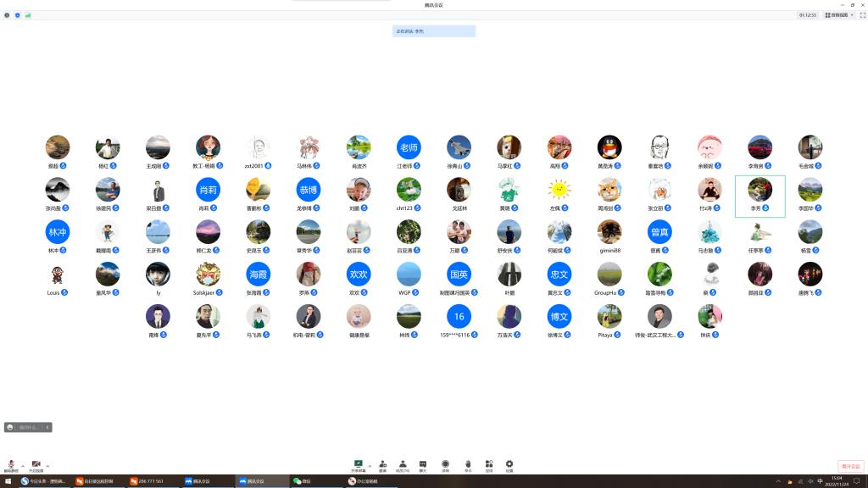868x488 pixels.
Task: Expand the microphone audio options arrow
Action: tap(23, 465)
